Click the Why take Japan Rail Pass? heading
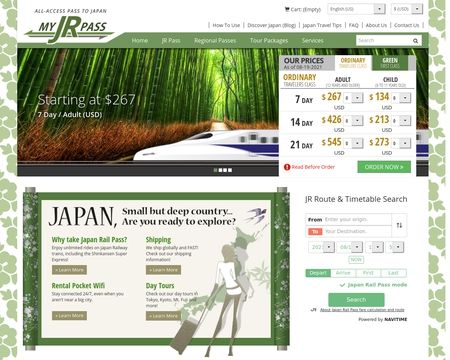The height and width of the screenshot is (360, 450). click(x=89, y=240)
